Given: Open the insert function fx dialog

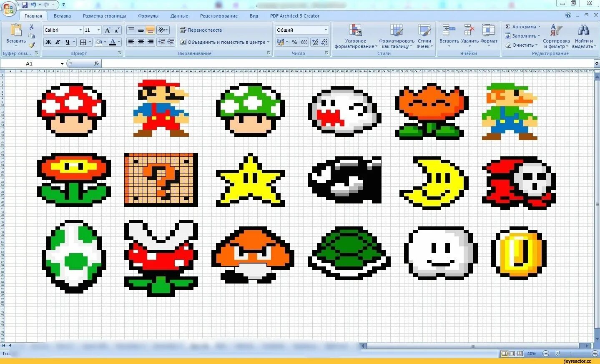Looking at the screenshot, I should [96, 63].
